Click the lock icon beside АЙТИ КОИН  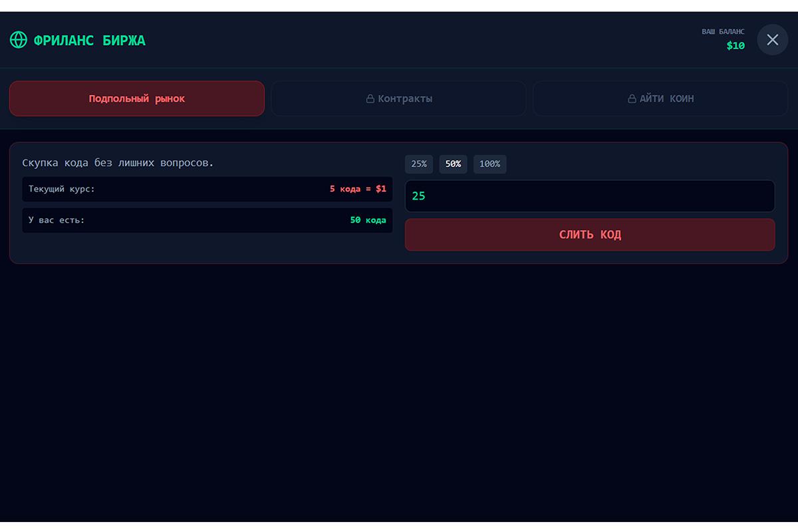[x=632, y=99]
